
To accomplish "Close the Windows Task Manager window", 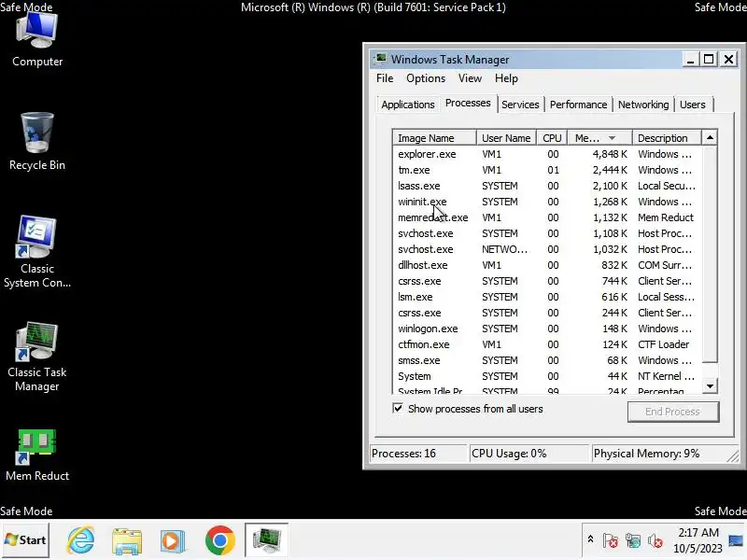I will pos(729,59).
